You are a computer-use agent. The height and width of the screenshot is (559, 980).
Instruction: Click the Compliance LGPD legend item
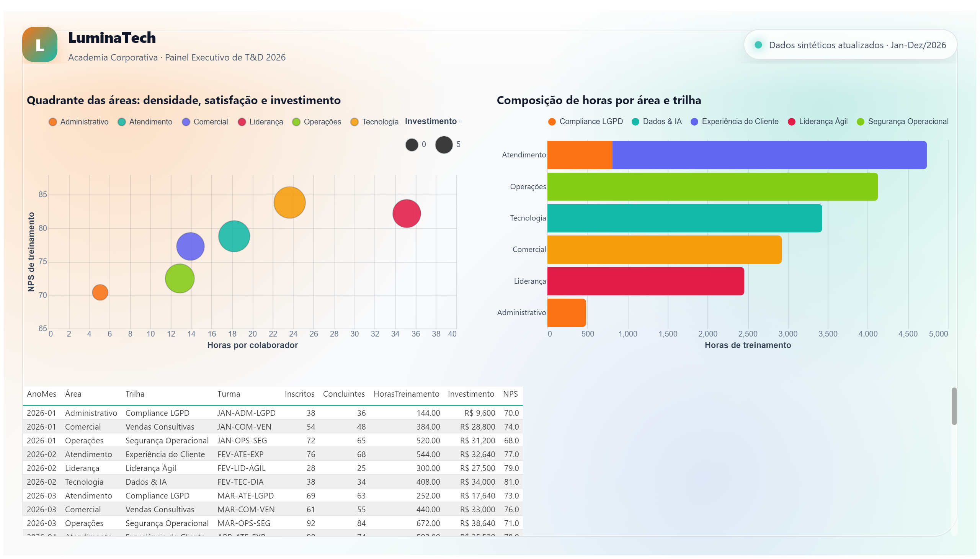(585, 122)
